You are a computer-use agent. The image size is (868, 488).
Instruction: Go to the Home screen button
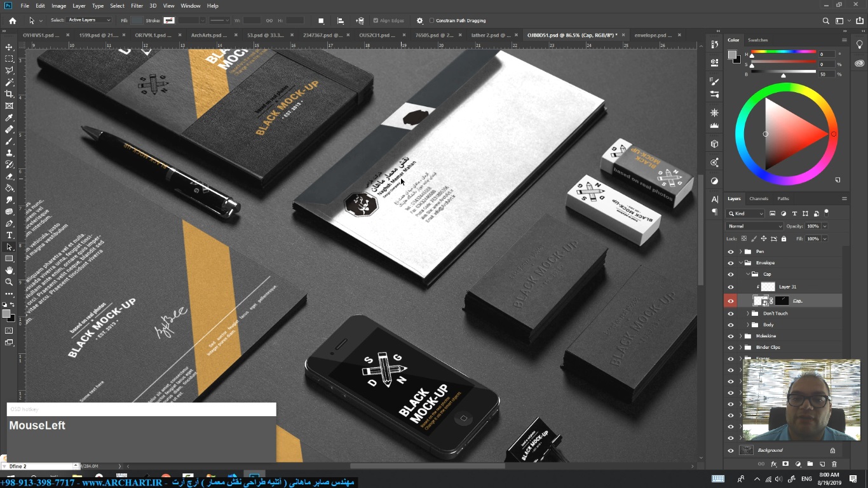(x=13, y=20)
